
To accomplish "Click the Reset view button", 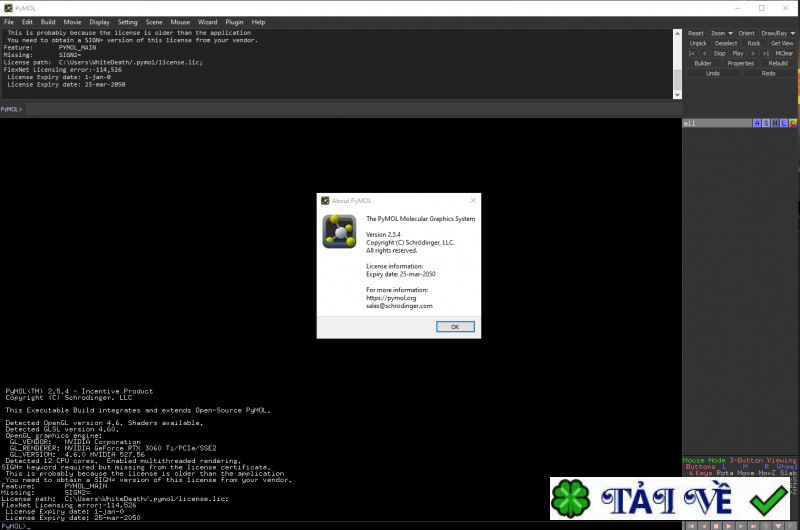I will click(695, 33).
